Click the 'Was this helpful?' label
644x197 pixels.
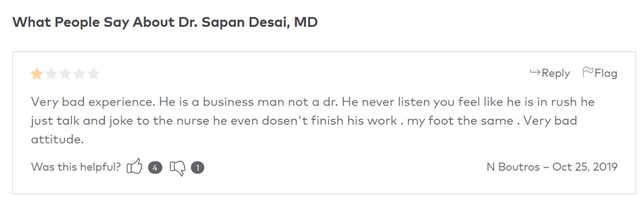pyautogui.click(x=76, y=167)
